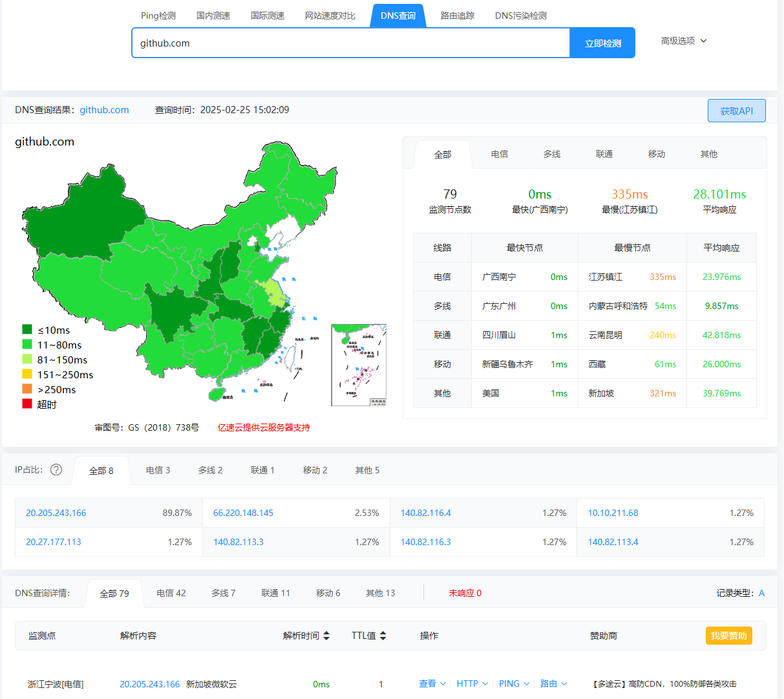Open IP link 140.82.113.4
Viewport: 784px width, 699px height.
(613, 542)
